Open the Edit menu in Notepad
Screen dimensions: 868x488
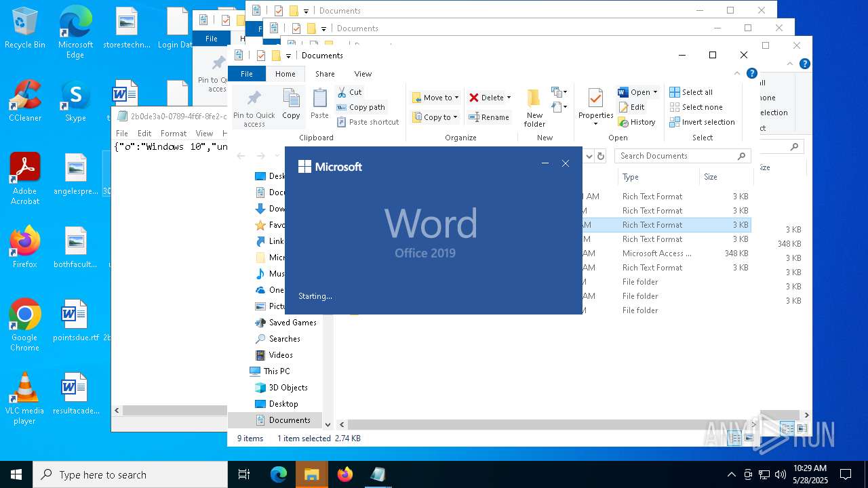144,134
